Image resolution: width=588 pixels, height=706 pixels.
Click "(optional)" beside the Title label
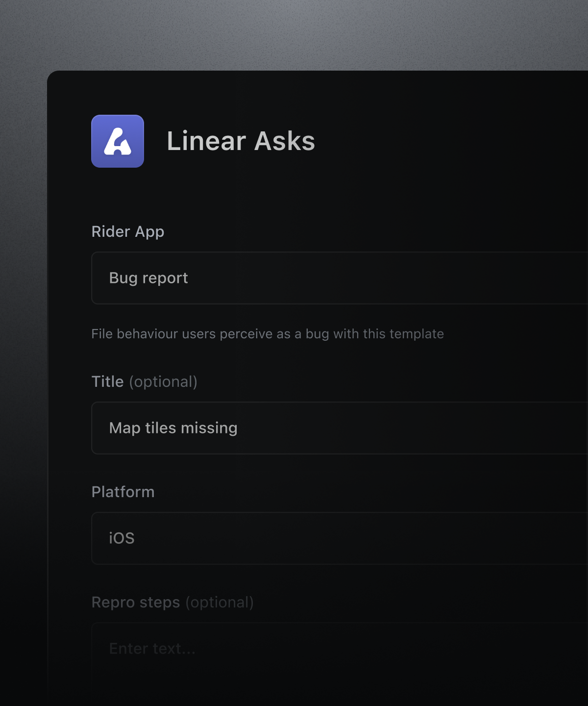coord(163,381)
